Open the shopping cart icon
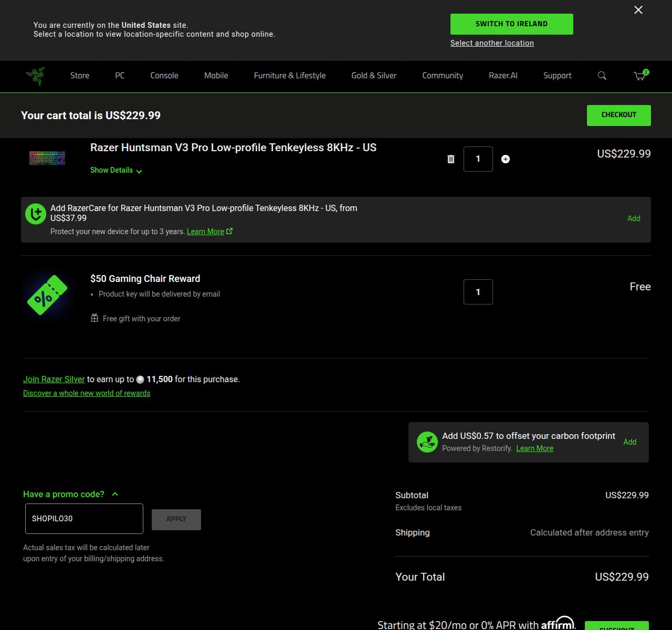 tap(640, 76)
